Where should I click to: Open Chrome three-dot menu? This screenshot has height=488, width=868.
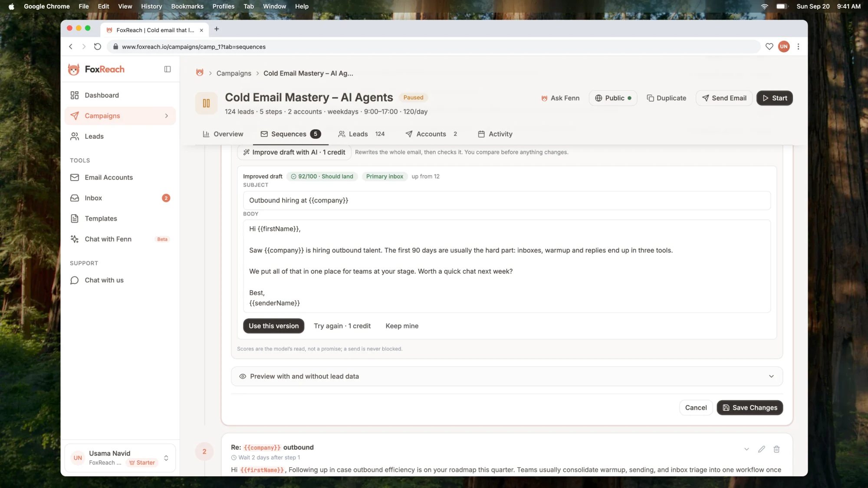tap(798, 46)
